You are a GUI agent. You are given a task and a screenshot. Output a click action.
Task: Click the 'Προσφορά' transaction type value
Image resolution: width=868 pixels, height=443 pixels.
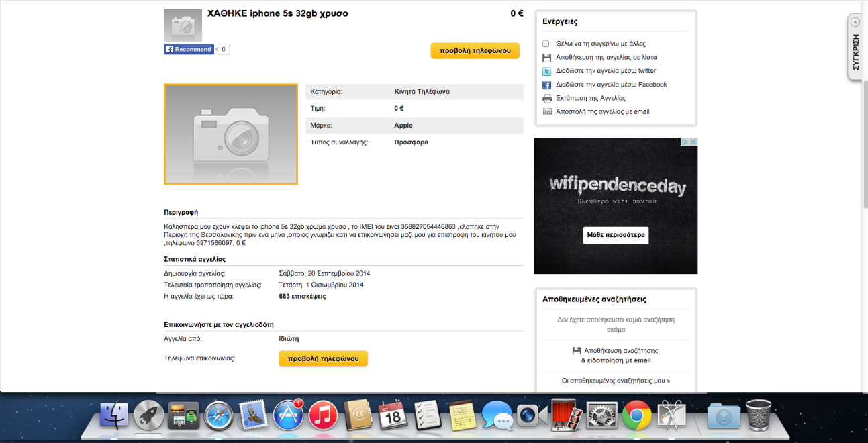pos(411,142)
